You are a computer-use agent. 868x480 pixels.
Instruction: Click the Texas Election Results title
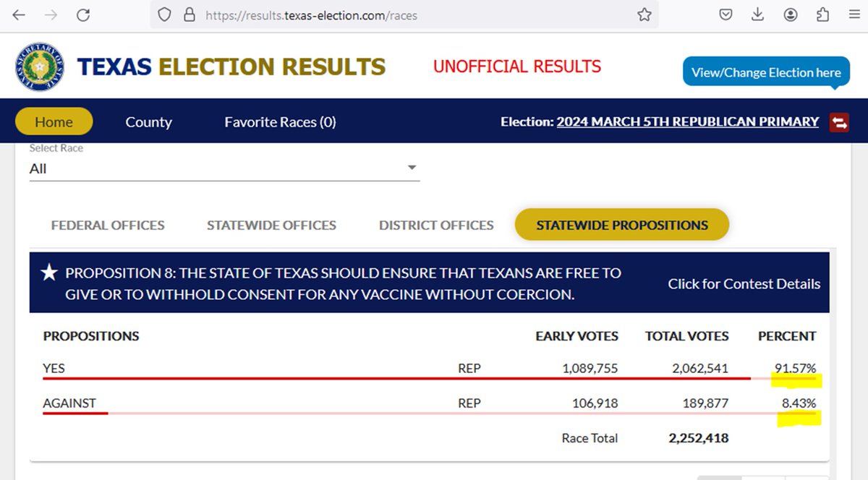point(231,67)
